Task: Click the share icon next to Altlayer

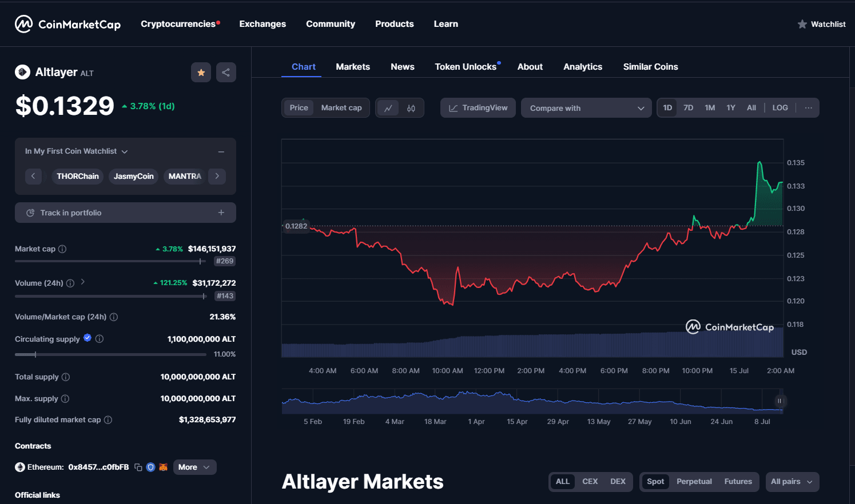Action: coord(226,73)
